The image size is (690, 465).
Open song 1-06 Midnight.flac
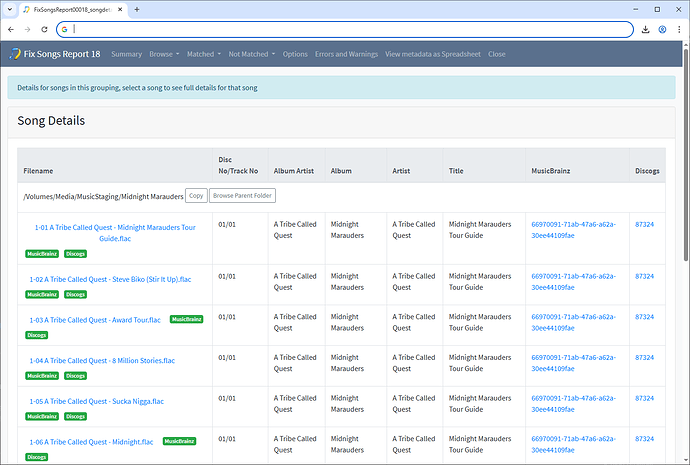pos(91,442)
